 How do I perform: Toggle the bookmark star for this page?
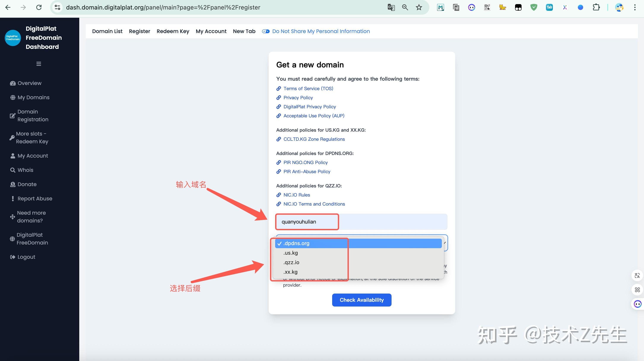point(419,7)
